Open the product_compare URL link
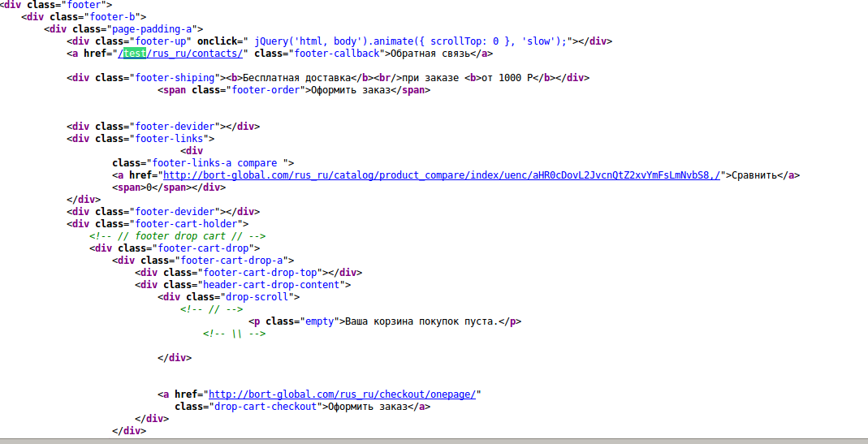868x444 pixels. pyautogui.click(x=442, y=175)
